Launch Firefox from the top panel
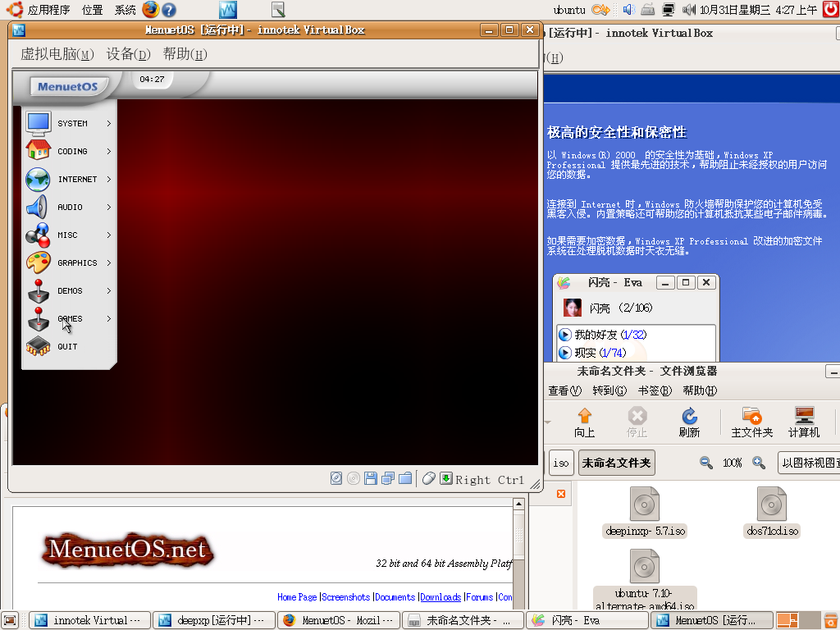840x630 pixels. [151, 9]
